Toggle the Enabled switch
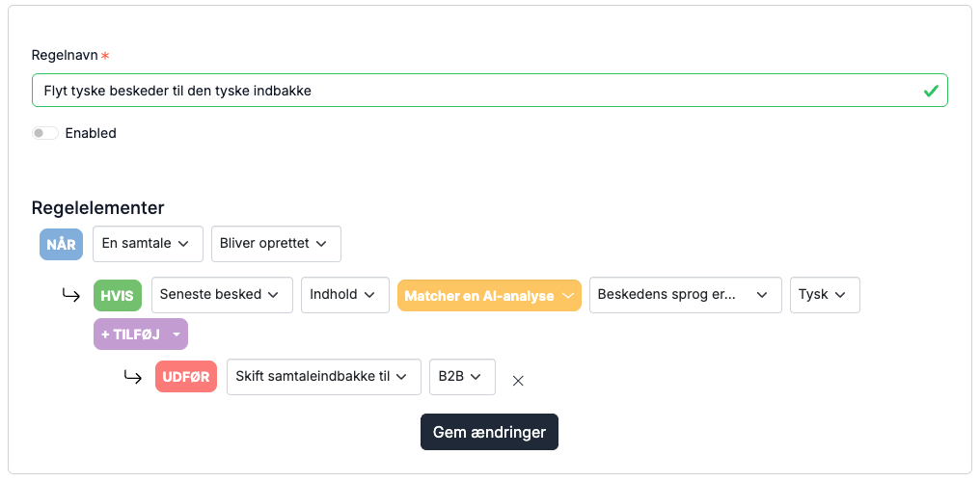The width and height of the screenshot is (980, 482). [45, 133]
